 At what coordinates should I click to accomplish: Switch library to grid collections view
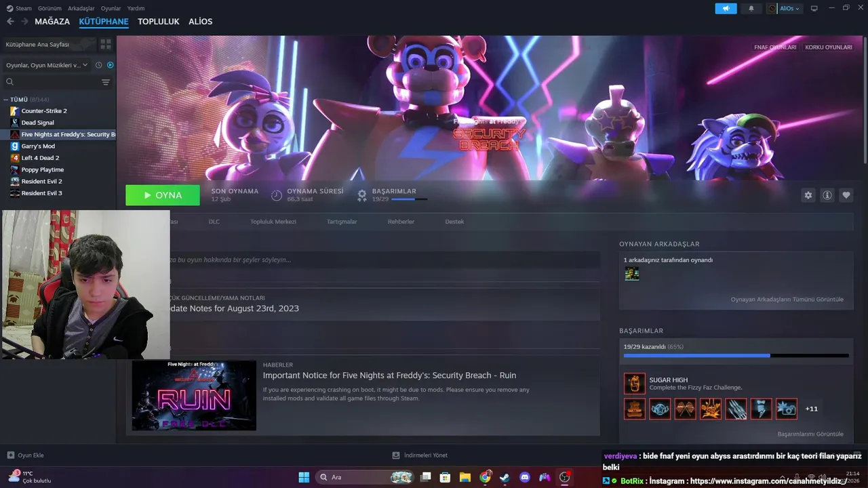tap(106, 44)
